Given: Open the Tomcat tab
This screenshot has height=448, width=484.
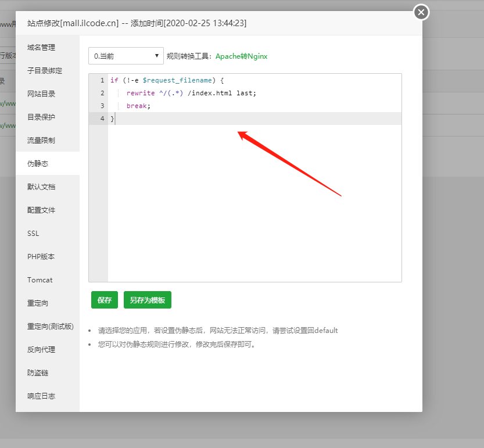Looking at the screenshot, I should [x=40, y=279].
